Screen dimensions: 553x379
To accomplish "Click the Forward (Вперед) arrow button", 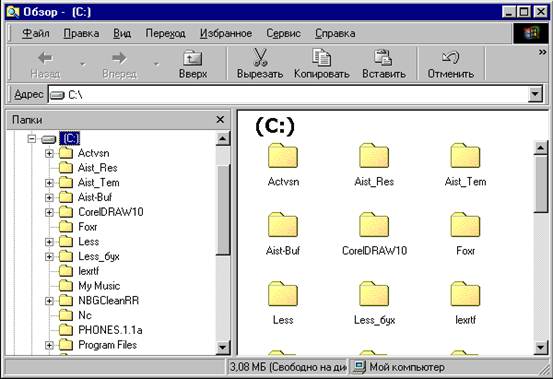I will pos(119,64).
